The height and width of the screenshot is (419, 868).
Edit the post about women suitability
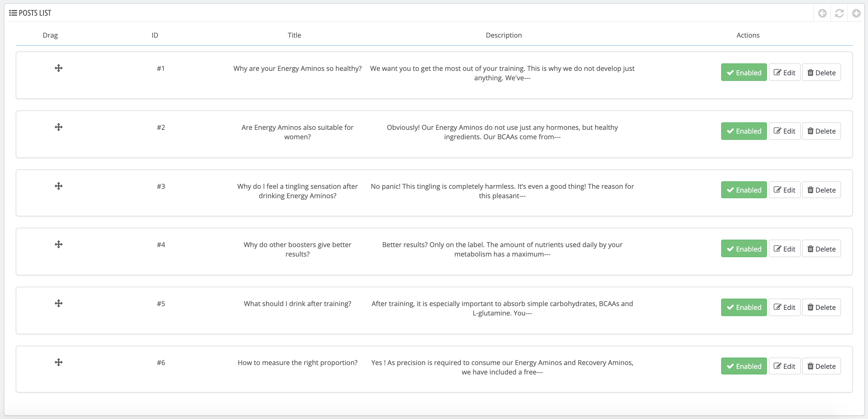785,131
